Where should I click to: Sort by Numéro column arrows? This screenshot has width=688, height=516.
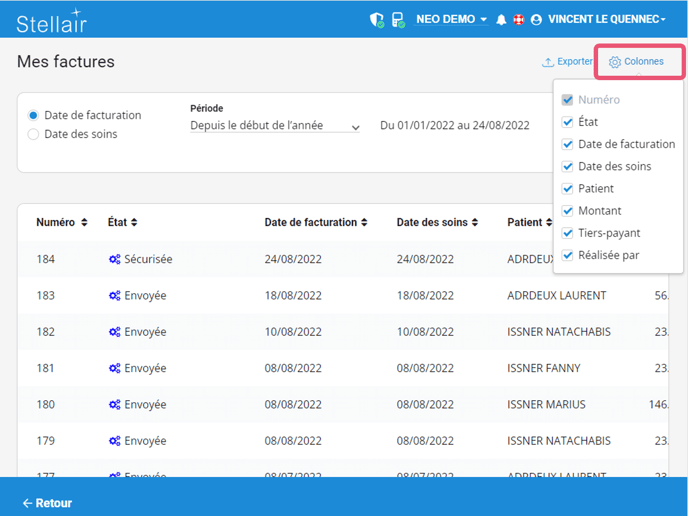(x=84, y=222)
